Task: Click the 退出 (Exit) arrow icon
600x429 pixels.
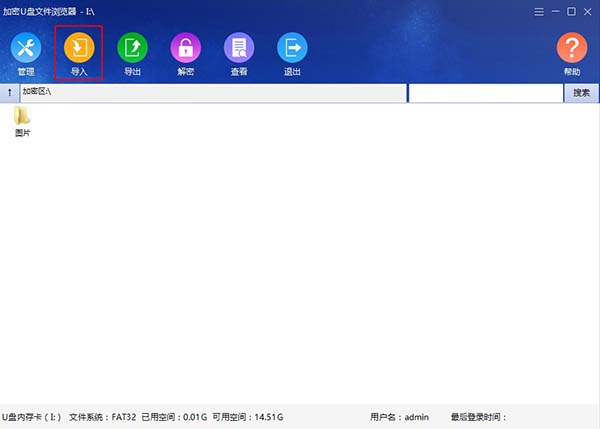Action: click(x=292, y=47)
